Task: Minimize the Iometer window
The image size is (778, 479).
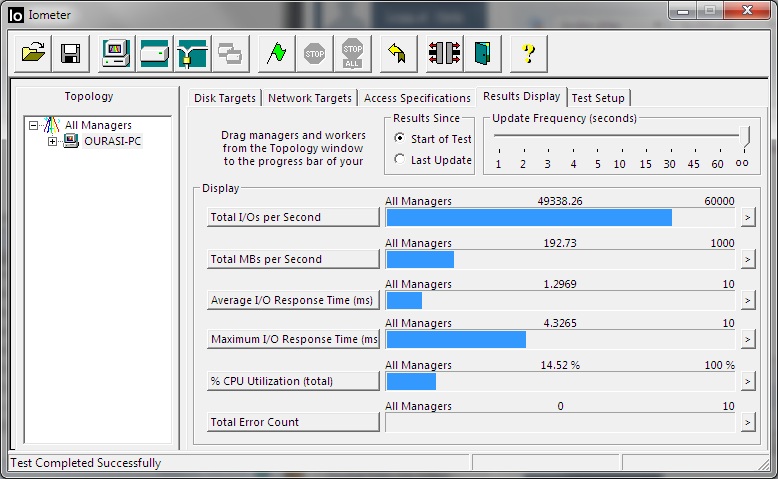Action: point(683,10)
